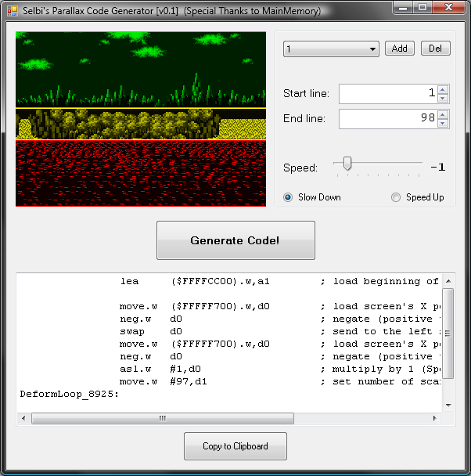Click the 'move.w #97,d1' code line
471x476 pixels.
[164, 381]
